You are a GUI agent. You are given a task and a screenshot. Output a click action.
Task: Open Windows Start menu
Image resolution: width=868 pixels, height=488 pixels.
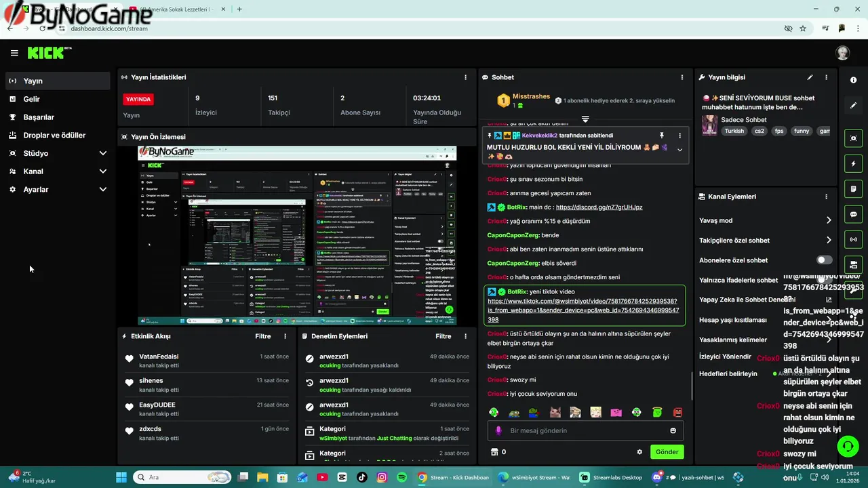click(x=121, y=477)
